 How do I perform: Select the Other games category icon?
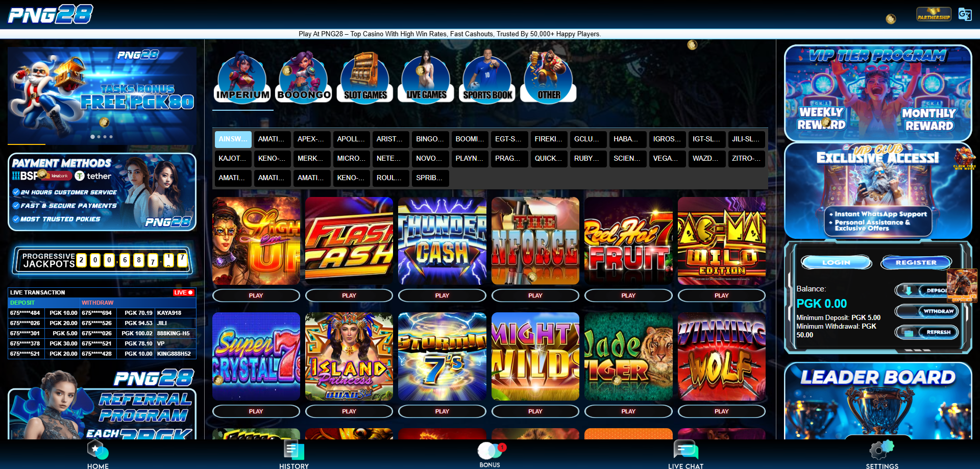click(x=549, y=78)
